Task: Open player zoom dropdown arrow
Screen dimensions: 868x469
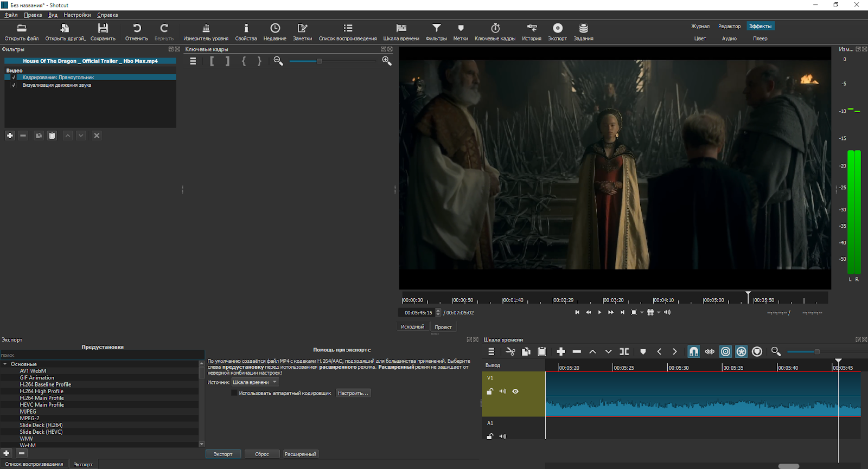Action: (x=642, y=312)
